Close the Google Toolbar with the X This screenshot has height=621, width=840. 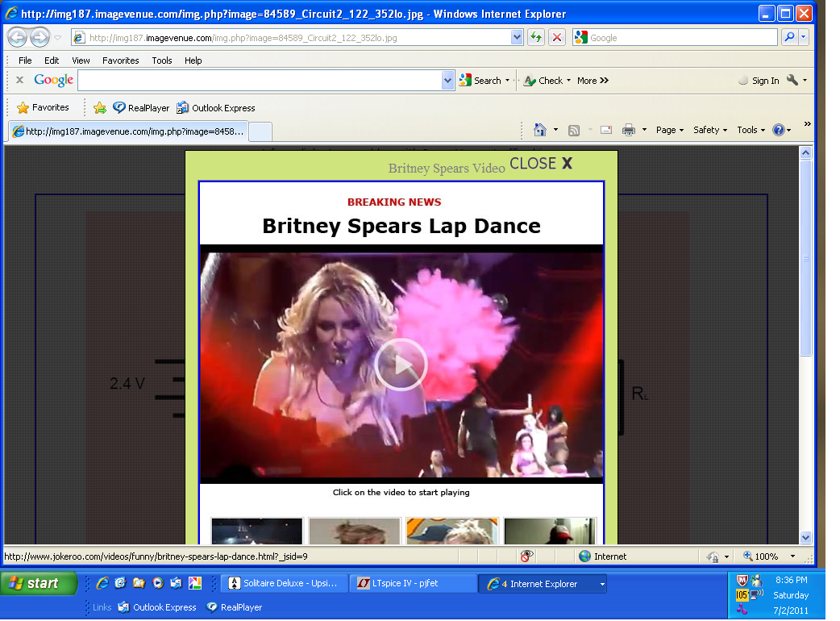click(x=20, y=80)
